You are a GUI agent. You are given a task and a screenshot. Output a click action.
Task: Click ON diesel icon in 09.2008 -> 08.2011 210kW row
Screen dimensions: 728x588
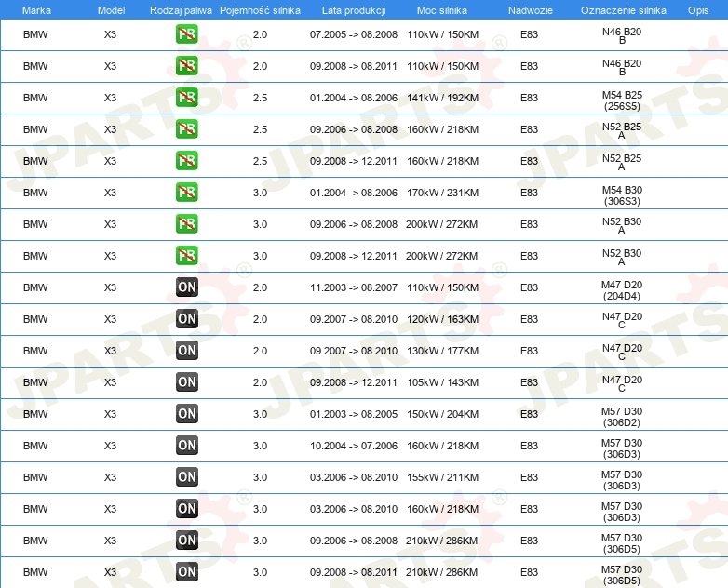click(x=187, y=572)
